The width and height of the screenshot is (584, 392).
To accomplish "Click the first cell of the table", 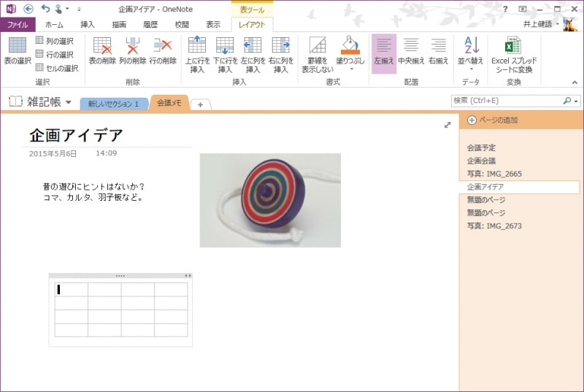I will [x=71, y=289].
